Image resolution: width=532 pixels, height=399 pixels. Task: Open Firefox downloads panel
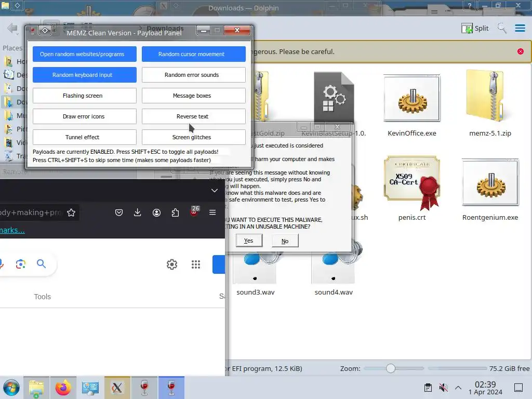click(x=137, y=212)
